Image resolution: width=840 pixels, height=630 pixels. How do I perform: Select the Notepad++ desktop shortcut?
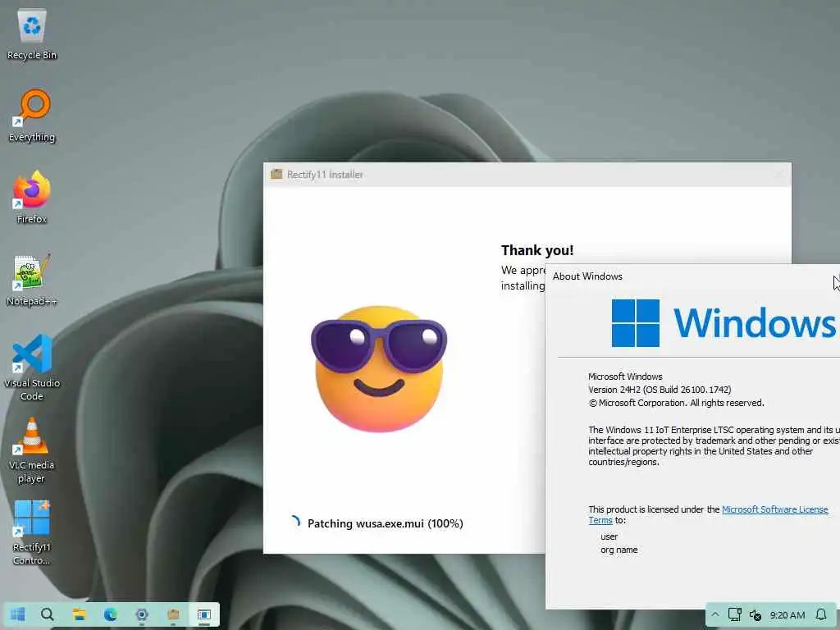click(x=32, y=281)
